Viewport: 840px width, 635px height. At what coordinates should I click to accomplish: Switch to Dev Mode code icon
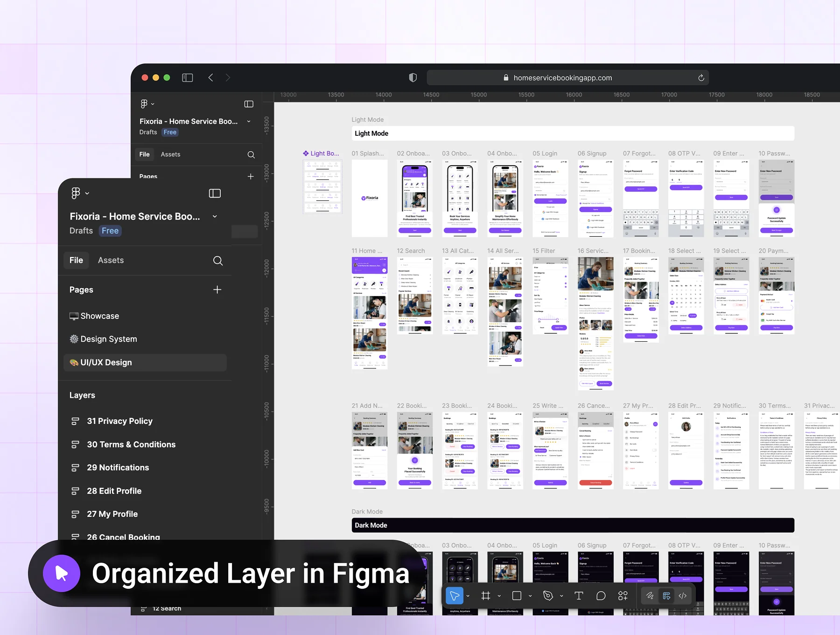point(683,596)
